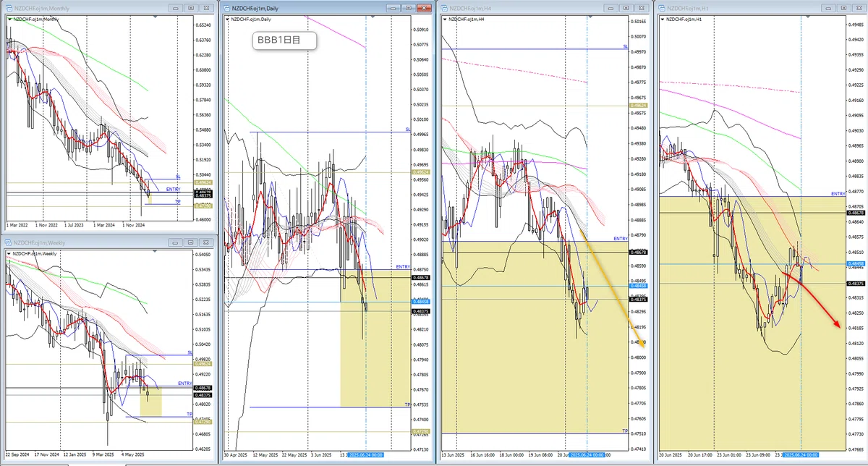Screen dimensions: 868x466
Task: Click the chart icon in the Weekly window title
Action: tap(9, 244)
